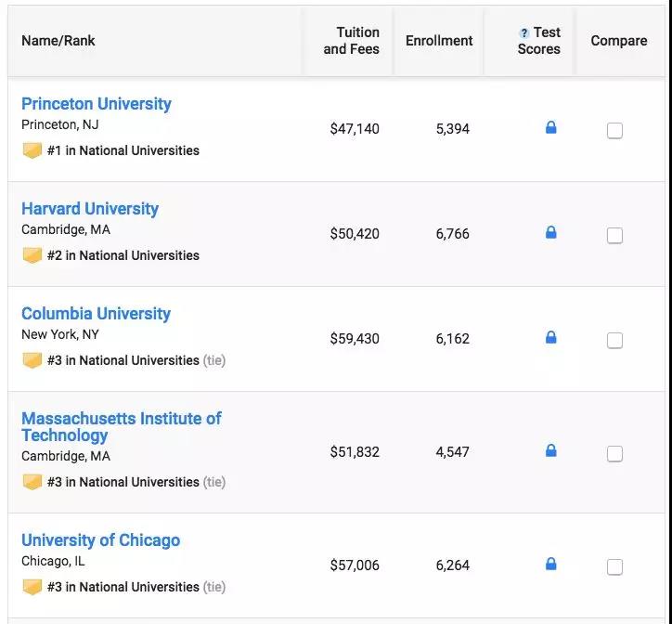Sort by the Enrollment column header
The height and width of the screenshot is (624, 672).
(x=439, y=41)
